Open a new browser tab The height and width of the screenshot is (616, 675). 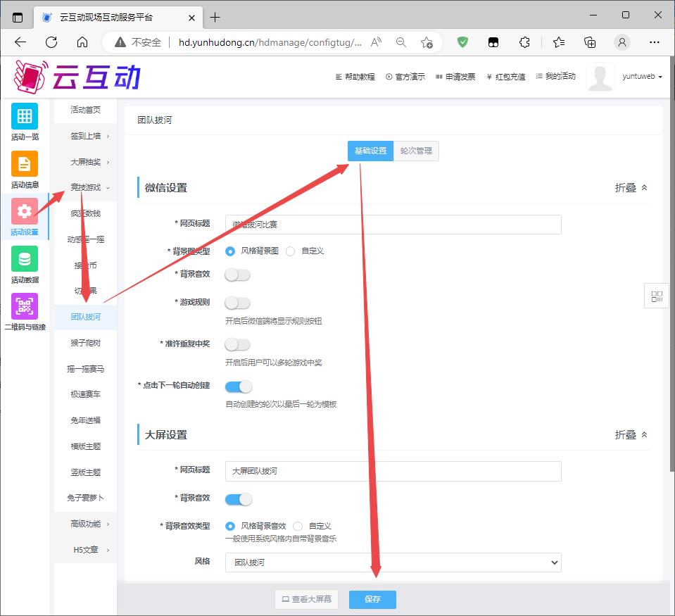[x=215, y=18]
